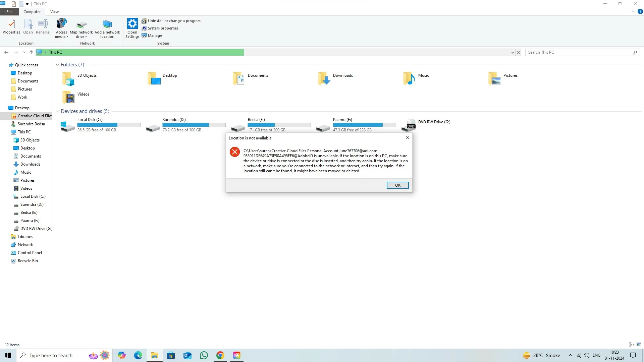Click Add a network location icon
The width and height of the screenshot is (644, 362).
[107, 25]
